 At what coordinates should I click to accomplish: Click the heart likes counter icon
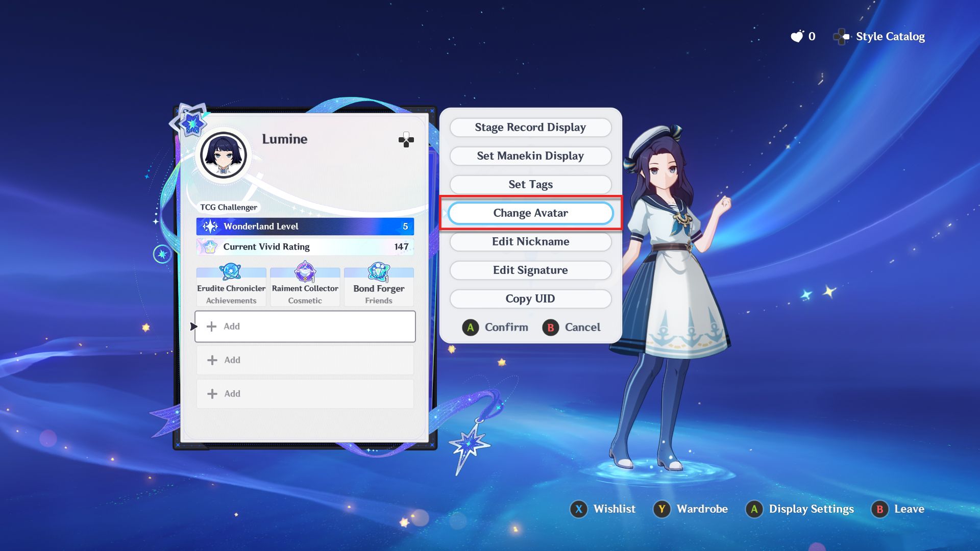pos(797,36)
